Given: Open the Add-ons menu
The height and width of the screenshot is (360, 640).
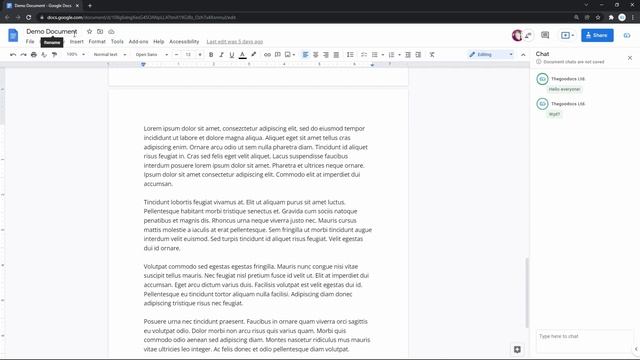Looking at the screenshot, I should coord(138,42).
